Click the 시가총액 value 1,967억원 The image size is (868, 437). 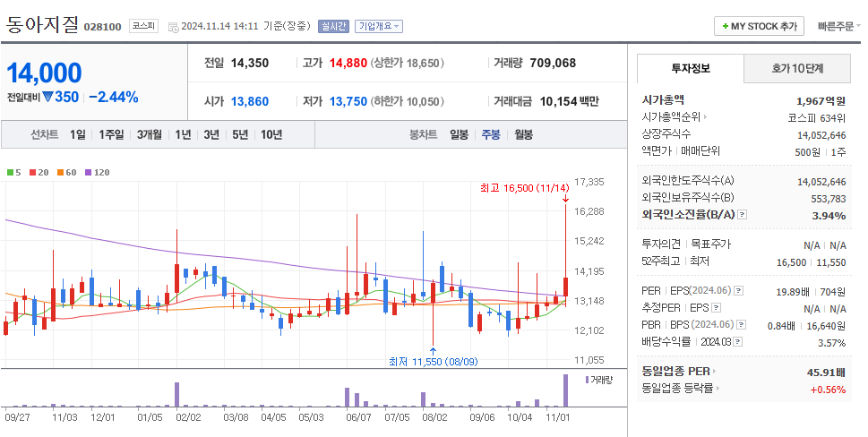point(821,100)
